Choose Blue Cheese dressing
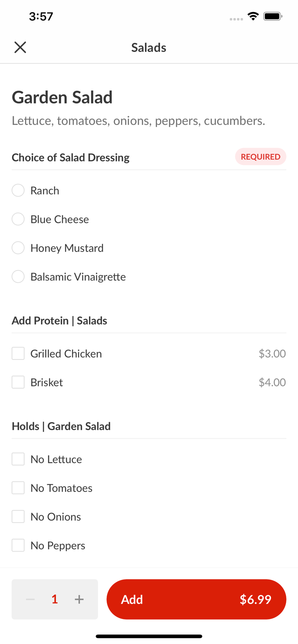Screen dimensions: 298x644 (18, 219)
